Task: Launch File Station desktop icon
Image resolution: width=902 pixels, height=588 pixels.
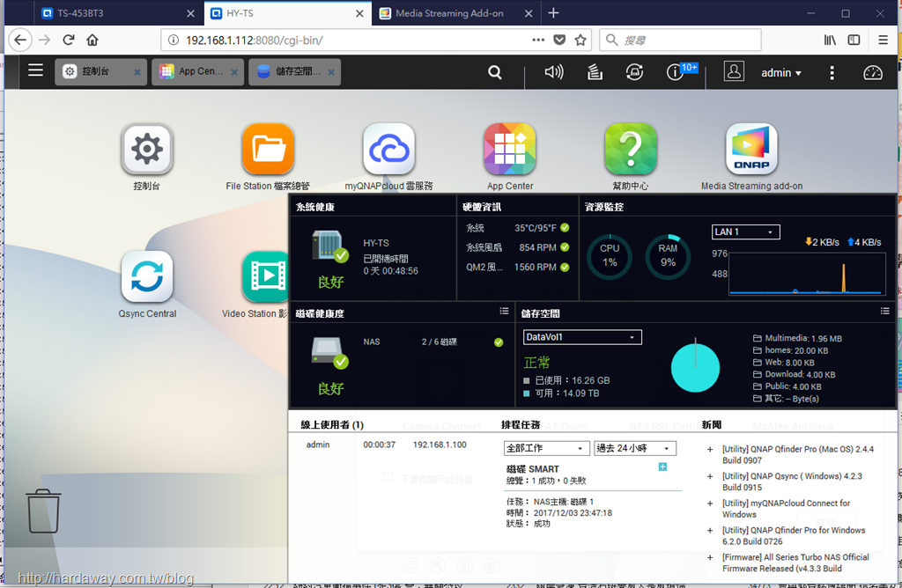Action: 268,149
